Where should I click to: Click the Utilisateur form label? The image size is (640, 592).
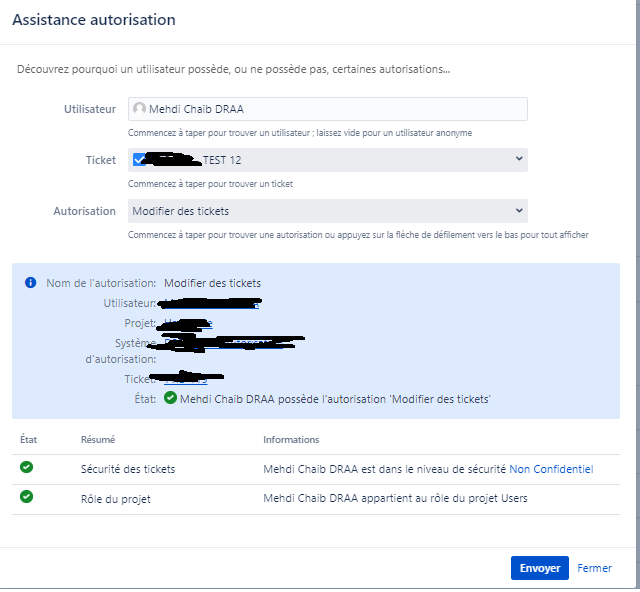(90, 109)
